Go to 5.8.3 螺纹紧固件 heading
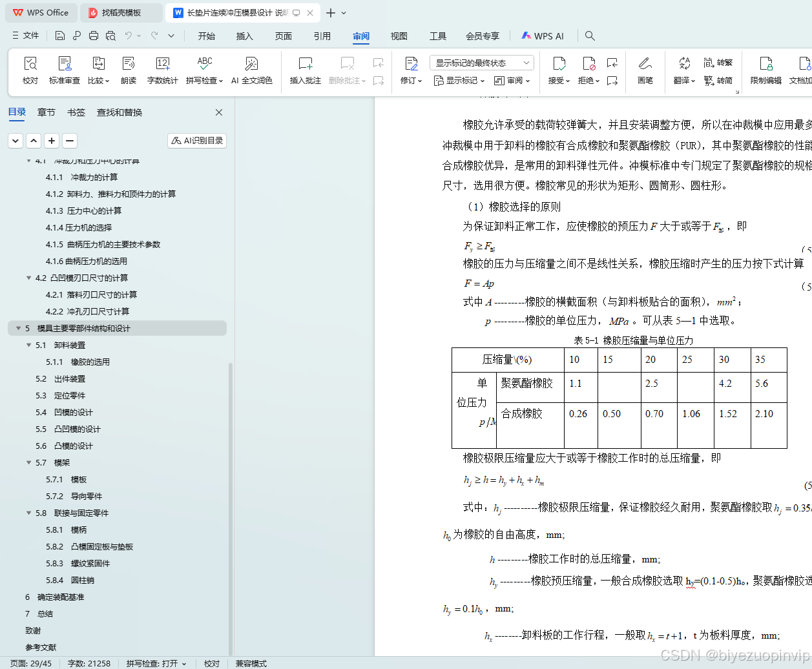Image resolution: width=812 pixels, height=669 pixels. [x=78, y=563]
